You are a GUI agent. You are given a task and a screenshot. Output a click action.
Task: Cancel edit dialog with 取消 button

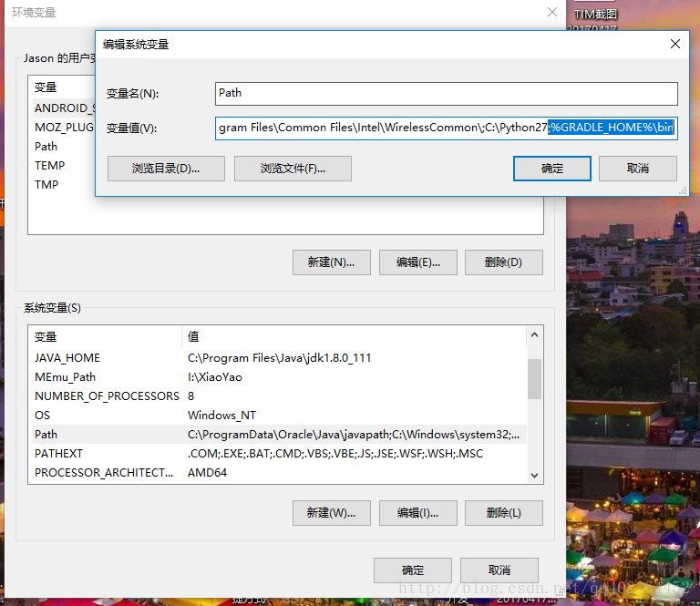(x=637, y=169)
